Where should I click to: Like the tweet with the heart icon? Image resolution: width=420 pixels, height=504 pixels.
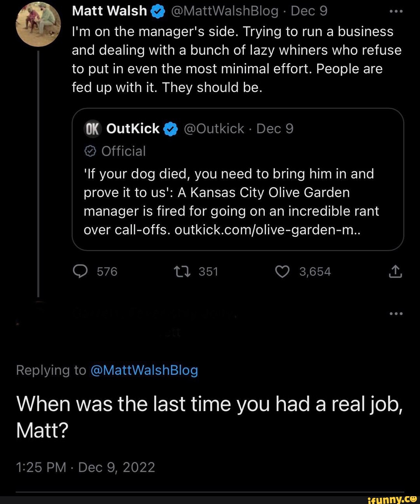282,271
